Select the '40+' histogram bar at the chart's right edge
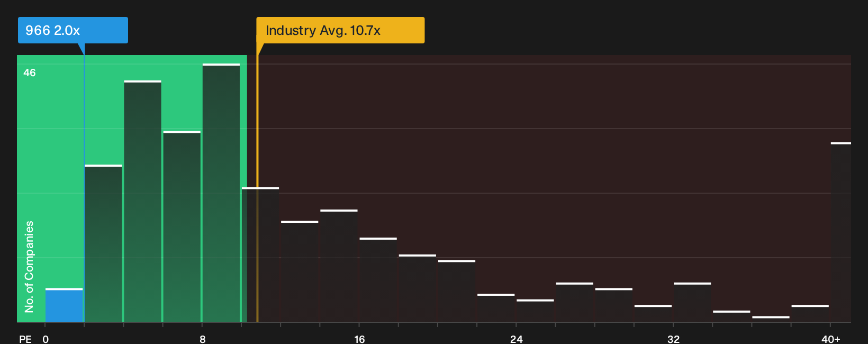Viewport: 868px width, 344px height. click(x=841, y=232)
